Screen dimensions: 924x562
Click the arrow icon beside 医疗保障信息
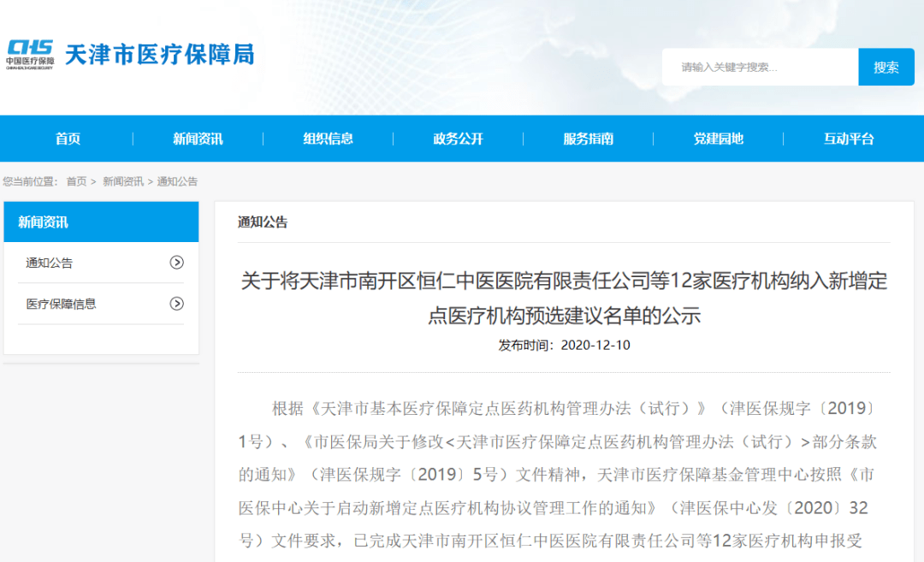click(177, 304)
